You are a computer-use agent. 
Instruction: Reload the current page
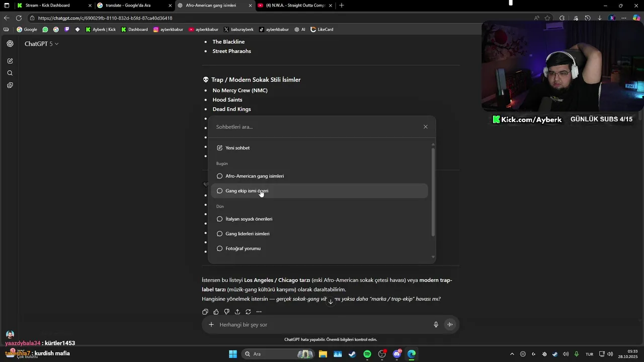(19, 18)
